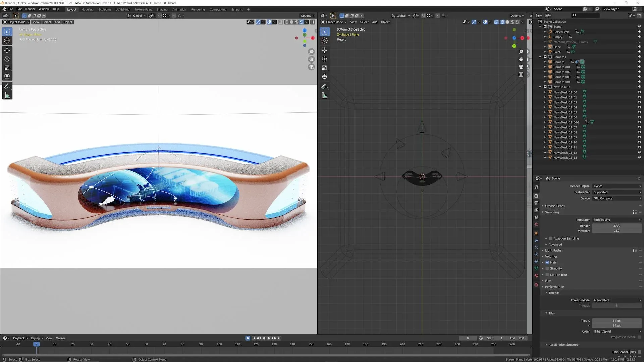This screenshot has width=644, height=362.
Task: Select the Annotate tool in left viewport
Action: click(x=7, y=86)
